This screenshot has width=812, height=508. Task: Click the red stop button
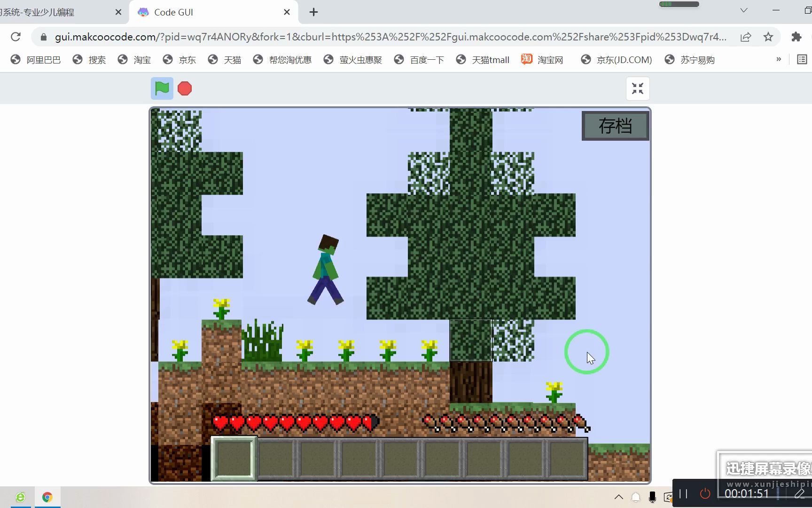[185, 88]
